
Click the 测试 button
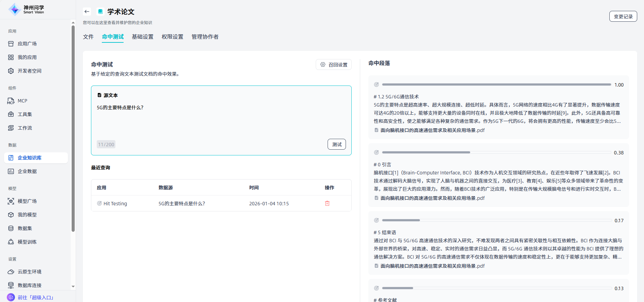336,144
